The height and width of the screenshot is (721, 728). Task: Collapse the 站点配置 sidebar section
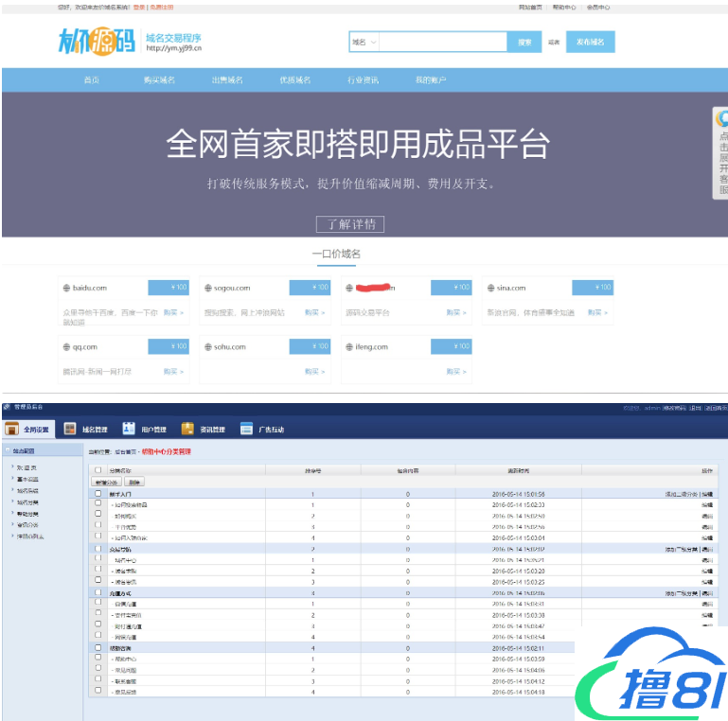[x=8, y=451]
